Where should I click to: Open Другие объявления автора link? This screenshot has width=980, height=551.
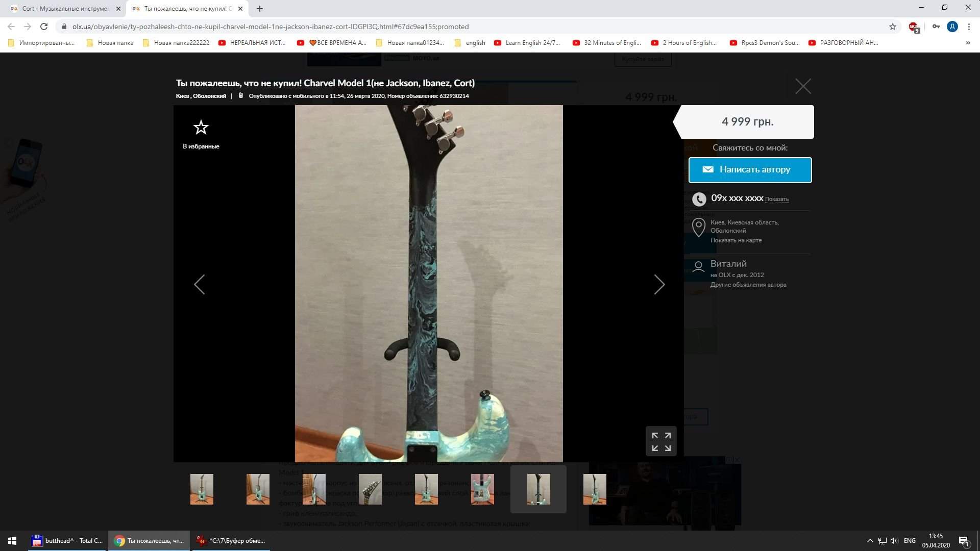(748, 285)
